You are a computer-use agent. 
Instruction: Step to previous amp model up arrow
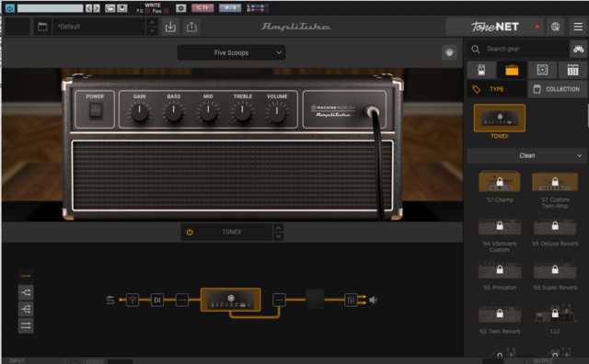278,228
